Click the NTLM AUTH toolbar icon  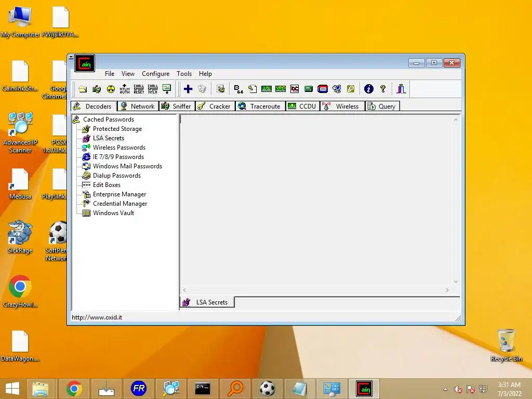pyautogui.click(x=125, y=89)
